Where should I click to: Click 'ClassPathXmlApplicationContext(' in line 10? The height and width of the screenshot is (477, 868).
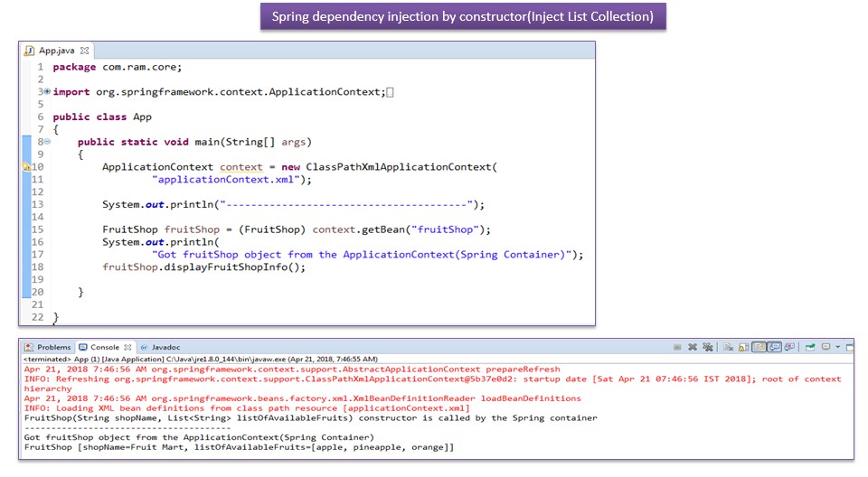point(401,167)
